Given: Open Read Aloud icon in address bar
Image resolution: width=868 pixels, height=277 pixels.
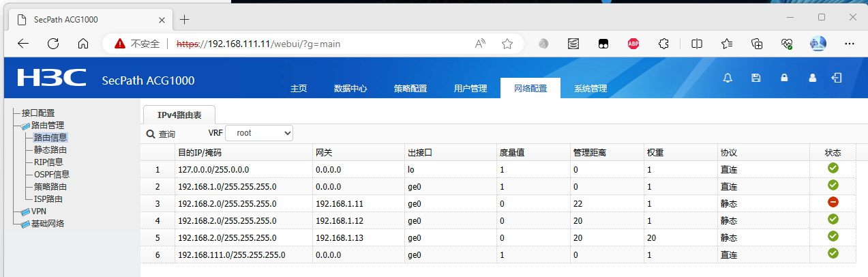Looking at the screenshot, I should click(x=481, y=44).
